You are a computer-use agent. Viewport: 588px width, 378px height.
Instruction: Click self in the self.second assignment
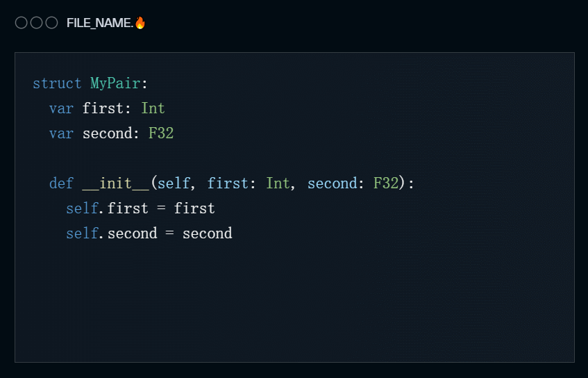(82, 233)
